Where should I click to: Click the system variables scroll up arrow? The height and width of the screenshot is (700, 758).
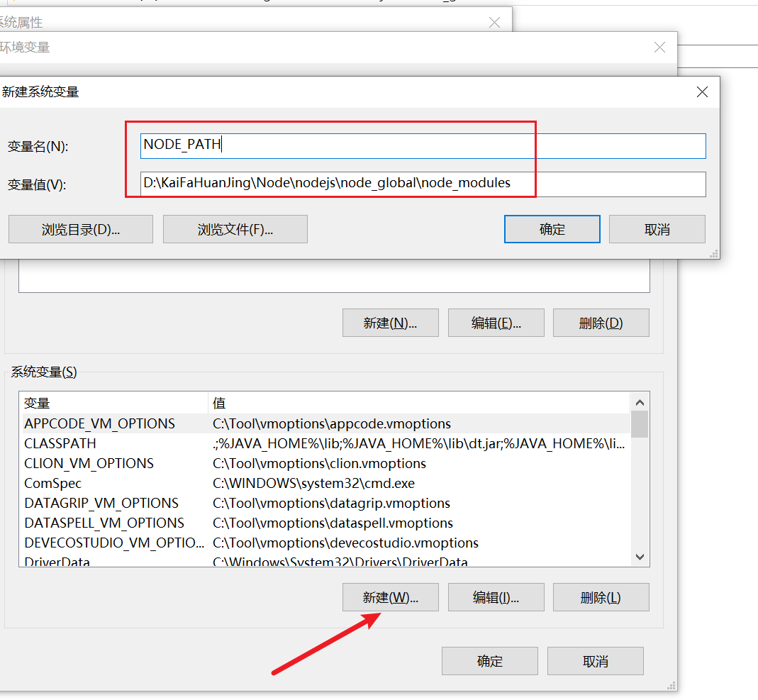tap(640, 402)
